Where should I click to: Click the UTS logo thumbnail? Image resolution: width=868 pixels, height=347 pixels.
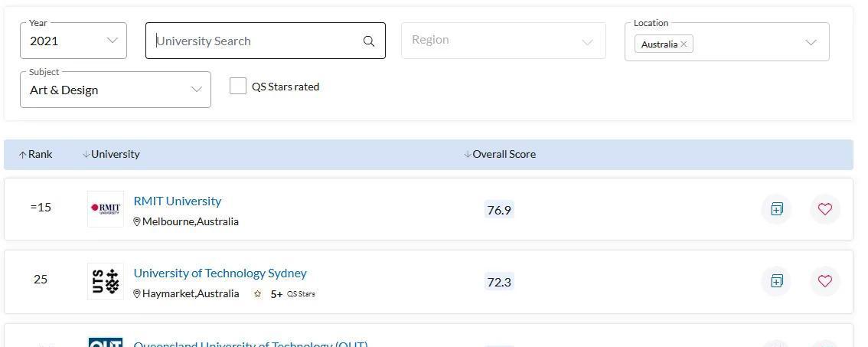[105, 281]
